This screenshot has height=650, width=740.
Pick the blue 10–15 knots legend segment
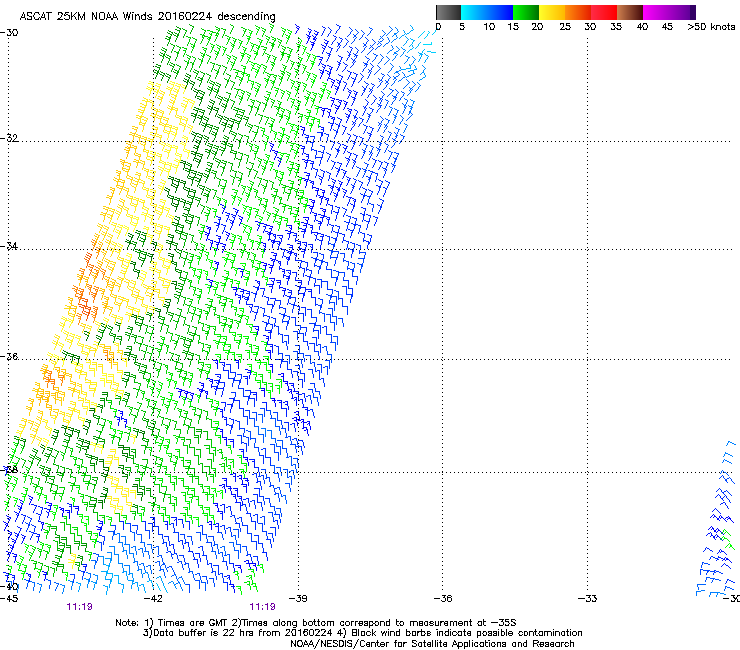[500, 12]
